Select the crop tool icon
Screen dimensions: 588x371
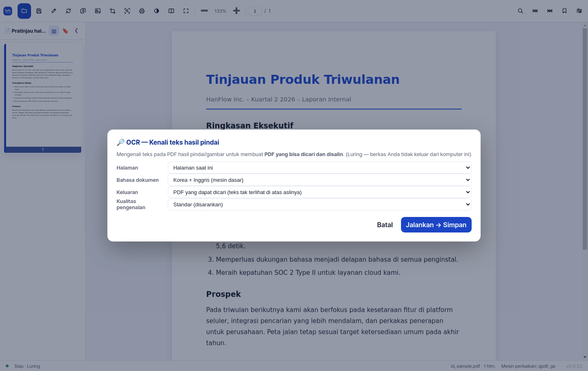(112, 11)
